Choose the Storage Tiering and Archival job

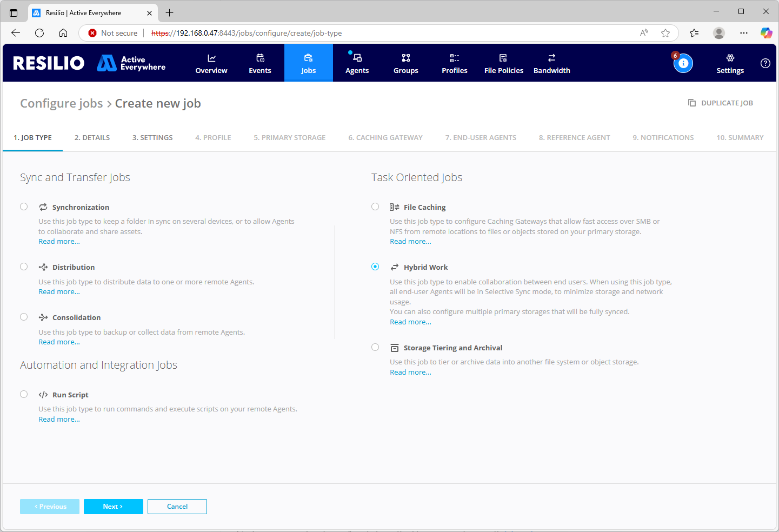click(375, 347)
